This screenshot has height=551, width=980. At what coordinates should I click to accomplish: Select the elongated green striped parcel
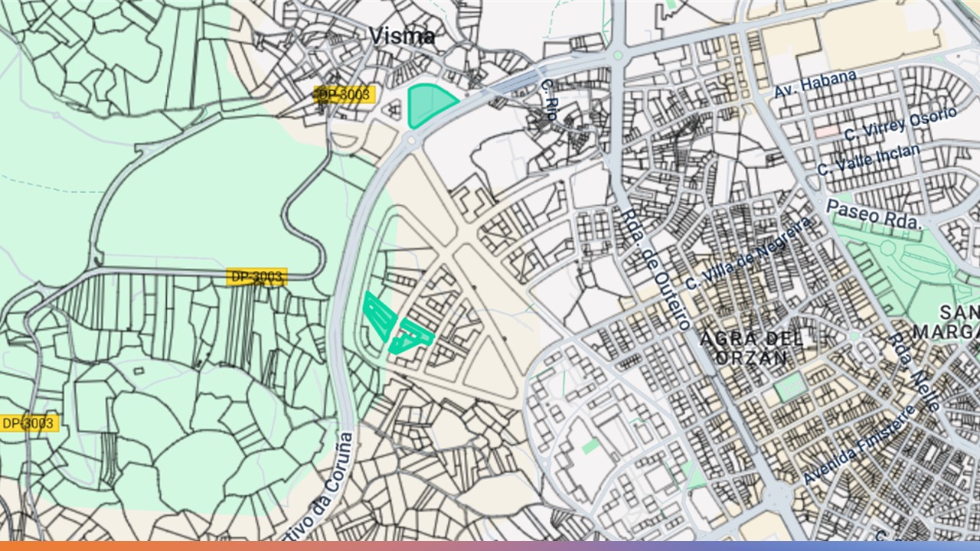[379, 316]
